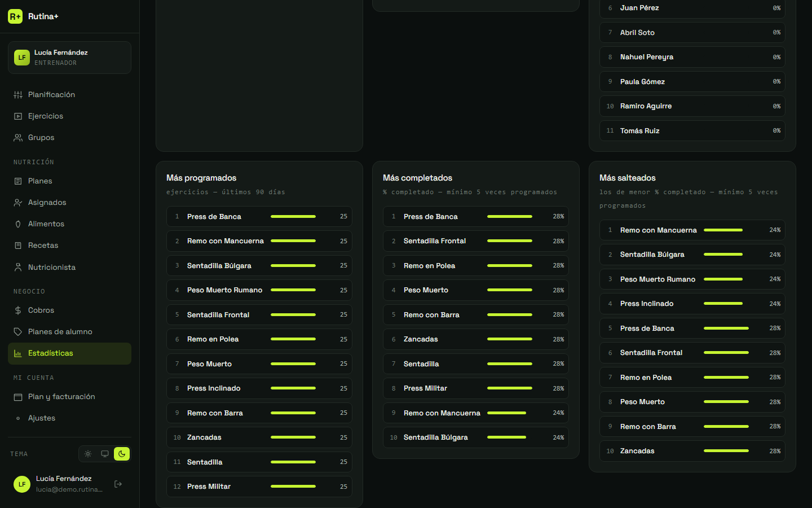Click Juan Pérez in the ranking list

[x=692, y=8]
